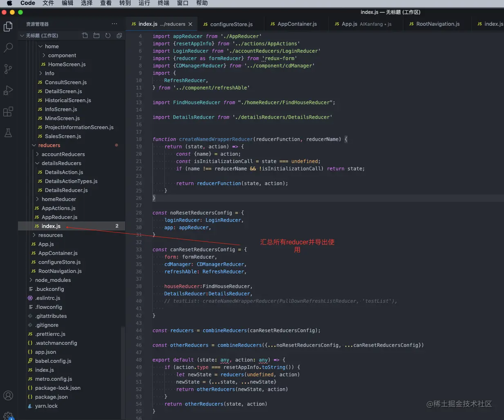Collapse the detailsReducers folder
The width and height of the screenshot is (504, 420).
pyautogui.click(x=61, y=163)
